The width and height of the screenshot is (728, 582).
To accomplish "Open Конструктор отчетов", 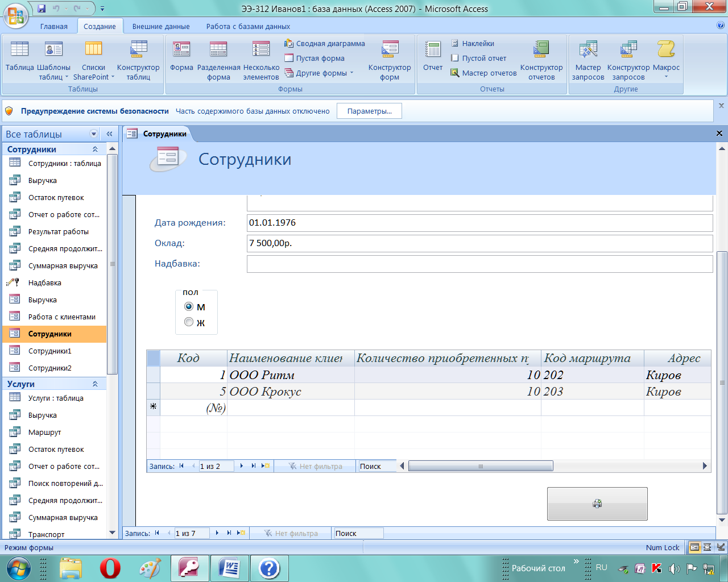I will click(x=541, y=60).
